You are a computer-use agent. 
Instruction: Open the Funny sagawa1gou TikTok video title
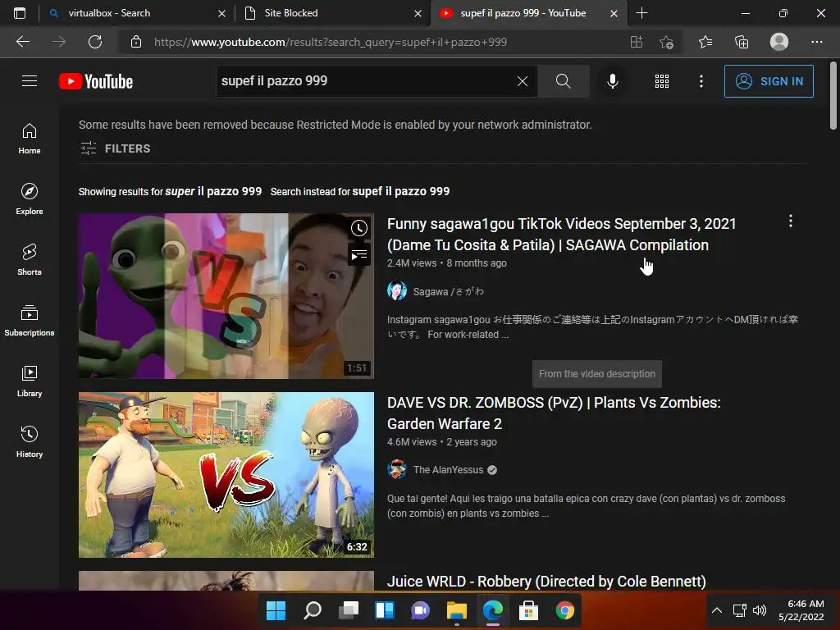561,234
